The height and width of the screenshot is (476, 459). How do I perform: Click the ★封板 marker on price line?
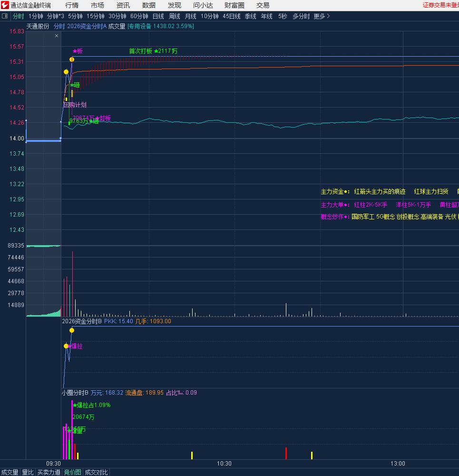coord(103,118)
